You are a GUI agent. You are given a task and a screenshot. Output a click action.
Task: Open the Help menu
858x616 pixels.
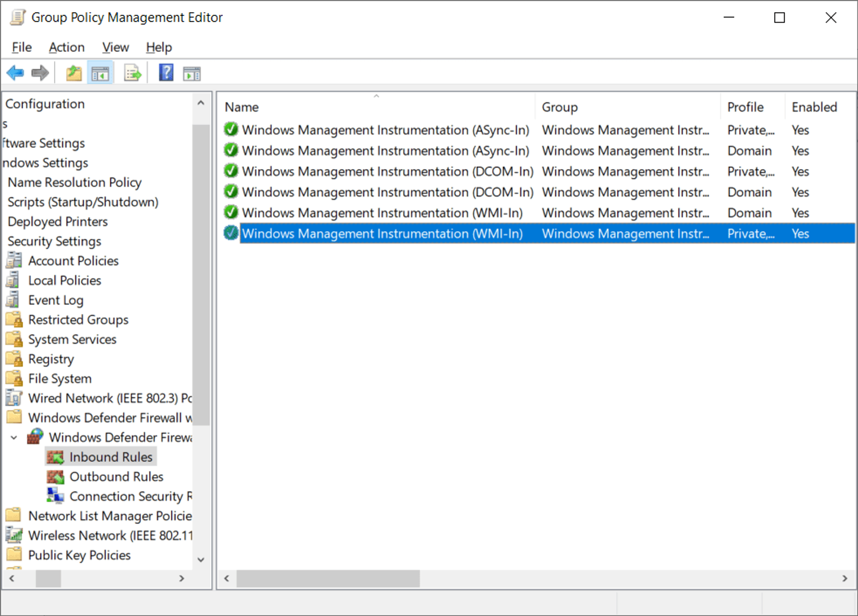coord(159,47)
